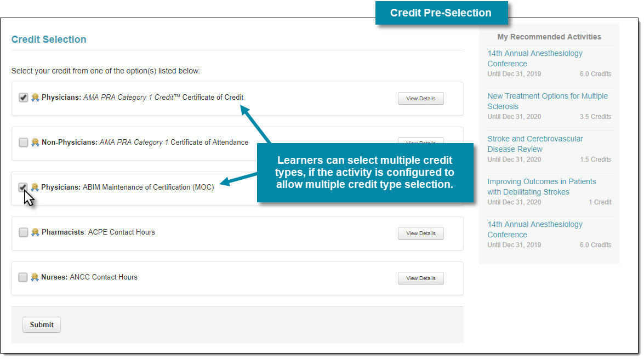Open last 14th Annual Anesthesiology Conference link
644x359 pixels.
535,229
